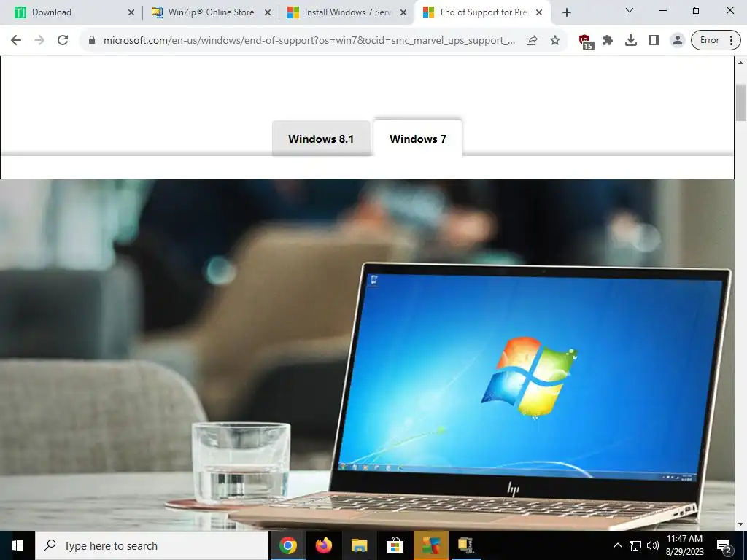This screenshot has width=747, height=560.
Task: Open the Extensions puzzle icon
Action: point(608,41)
